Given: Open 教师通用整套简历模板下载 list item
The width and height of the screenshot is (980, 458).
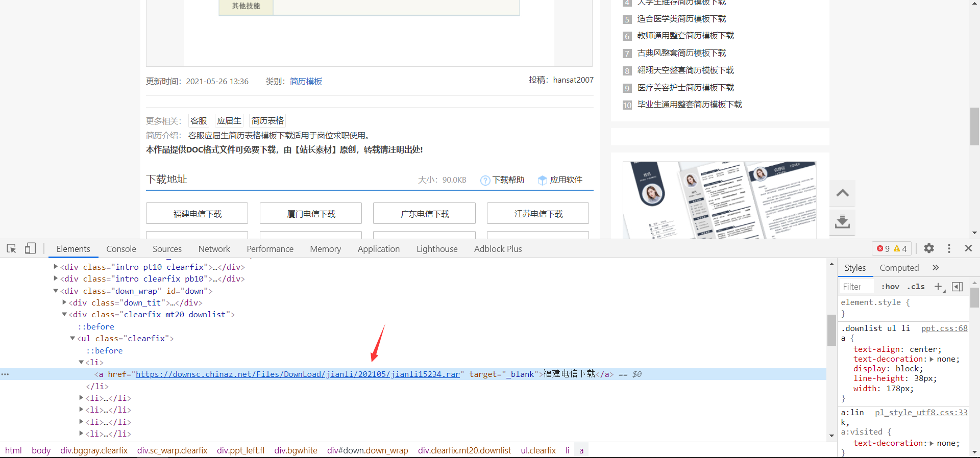Looking at the screenshot, I should [685, 36].
